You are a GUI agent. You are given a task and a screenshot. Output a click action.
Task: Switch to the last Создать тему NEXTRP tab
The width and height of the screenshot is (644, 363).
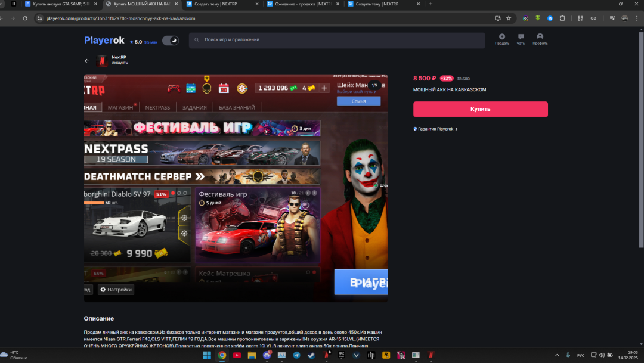pyautogui.click(x=383, y=4)
